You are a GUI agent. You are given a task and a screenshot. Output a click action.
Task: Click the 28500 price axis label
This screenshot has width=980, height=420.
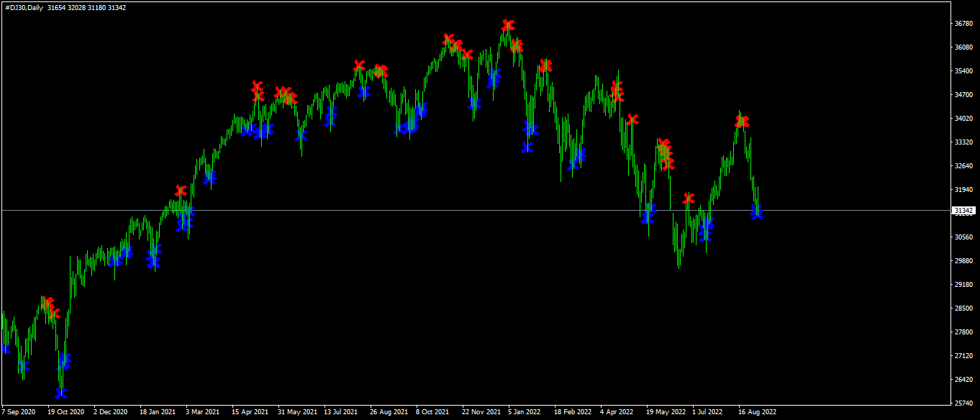(963, 309)
